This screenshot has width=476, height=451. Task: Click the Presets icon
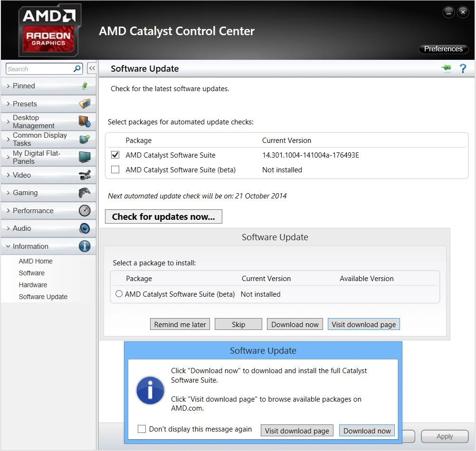point(85,103)
